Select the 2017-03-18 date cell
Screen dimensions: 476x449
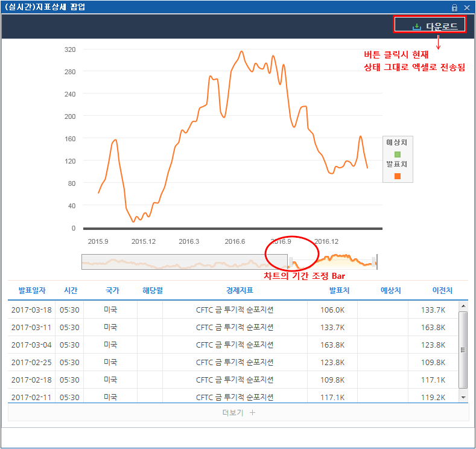(x=31, y=310)
